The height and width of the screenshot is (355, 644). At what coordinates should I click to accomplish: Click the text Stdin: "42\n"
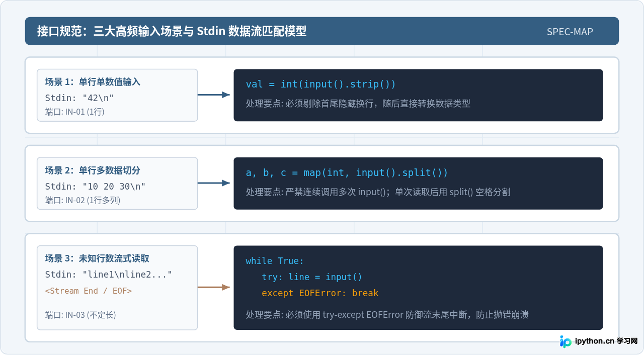coord(79,98)
